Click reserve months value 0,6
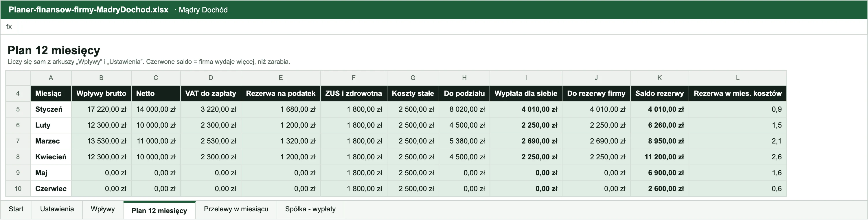This screenshot has width=868, height=220. coord(738,189)
